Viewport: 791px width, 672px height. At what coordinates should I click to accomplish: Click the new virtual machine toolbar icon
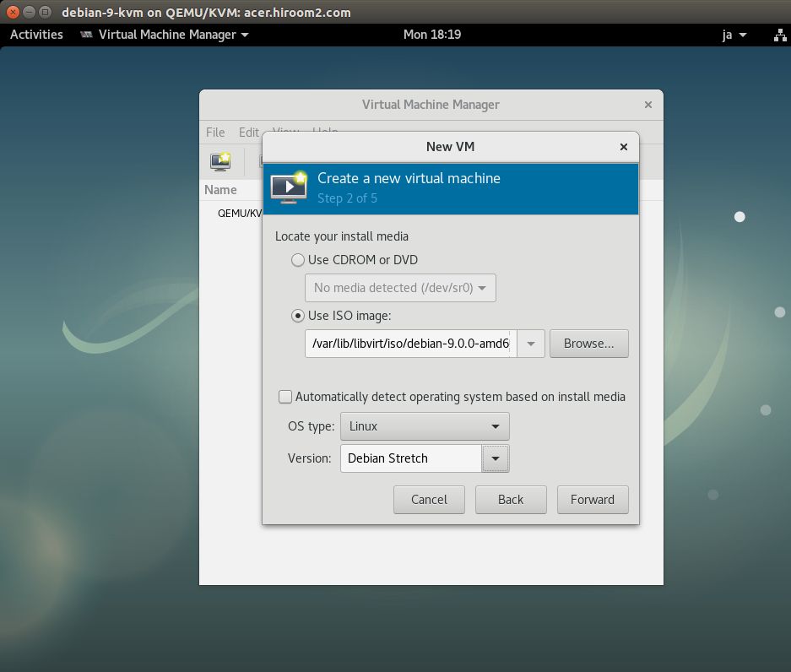(x=220, y=160)
